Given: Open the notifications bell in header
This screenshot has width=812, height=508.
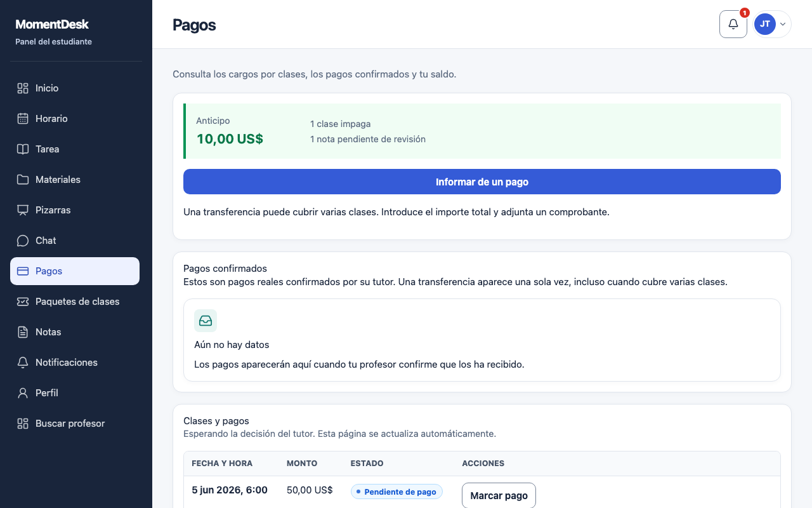Looking at the screenshot, I should 733,24.
